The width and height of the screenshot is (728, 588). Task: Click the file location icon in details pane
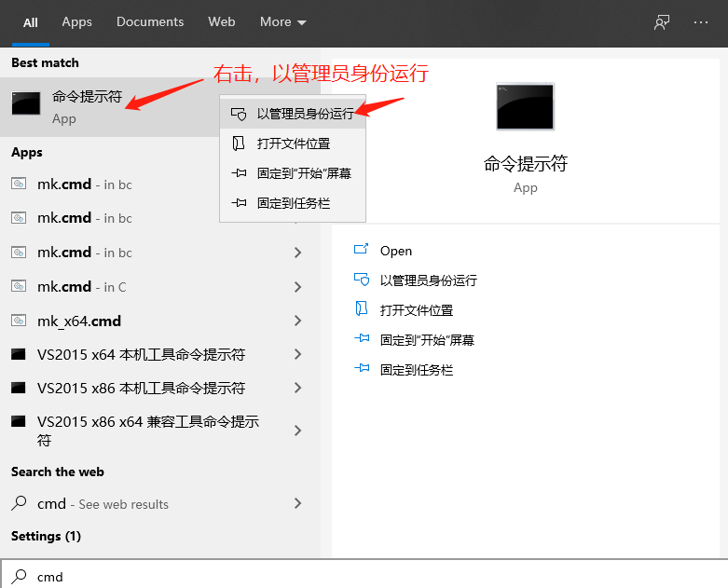362,308
